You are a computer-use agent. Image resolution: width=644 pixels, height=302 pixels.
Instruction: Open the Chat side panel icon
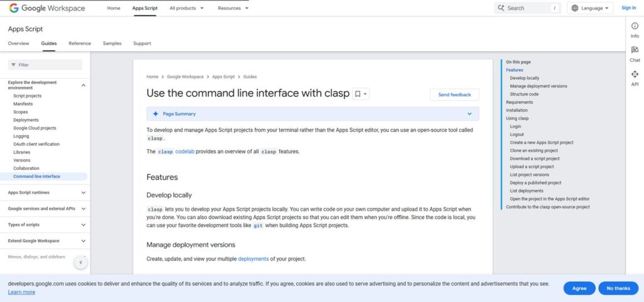[x=635, y=50]
